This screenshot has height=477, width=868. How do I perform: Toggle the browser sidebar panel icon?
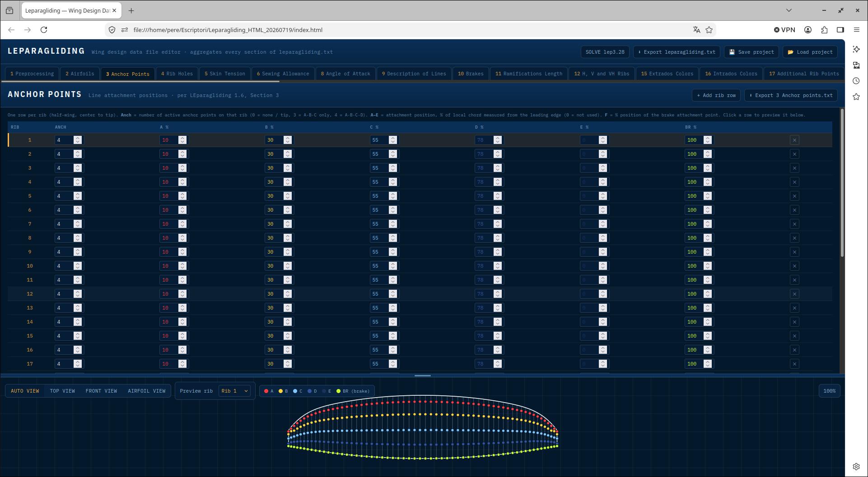[x=840, y=30]
